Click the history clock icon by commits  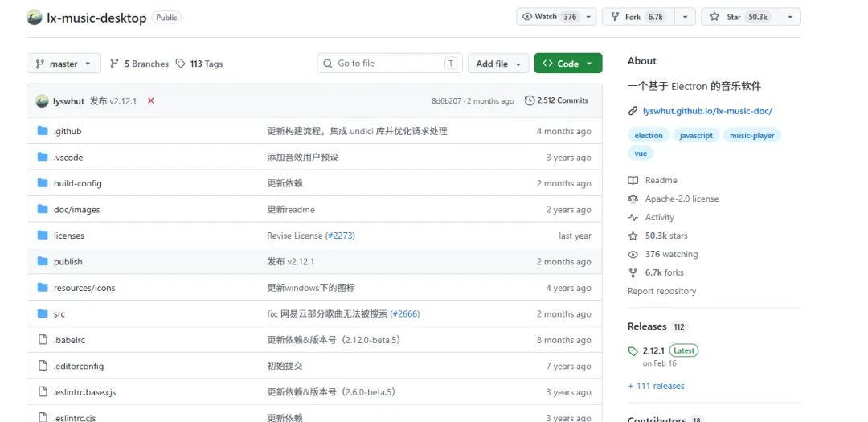point(530,100)
